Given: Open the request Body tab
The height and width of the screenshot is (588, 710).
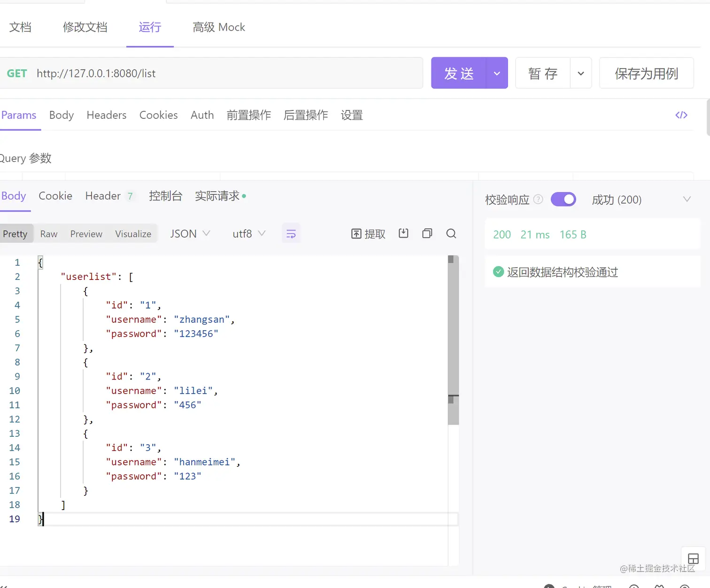Looking at the screenshot, I should pos(62,115).
